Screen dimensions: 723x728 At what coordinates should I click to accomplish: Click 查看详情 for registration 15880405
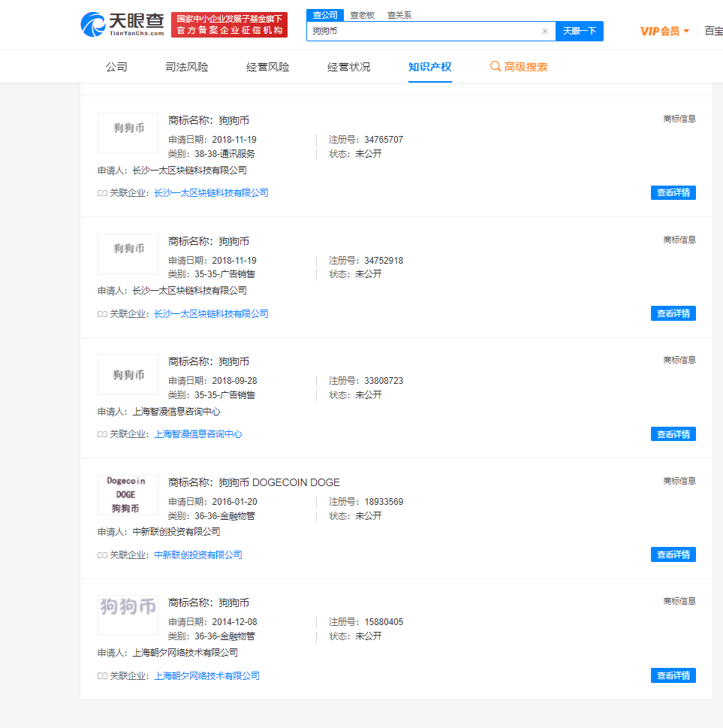point(673,675)
